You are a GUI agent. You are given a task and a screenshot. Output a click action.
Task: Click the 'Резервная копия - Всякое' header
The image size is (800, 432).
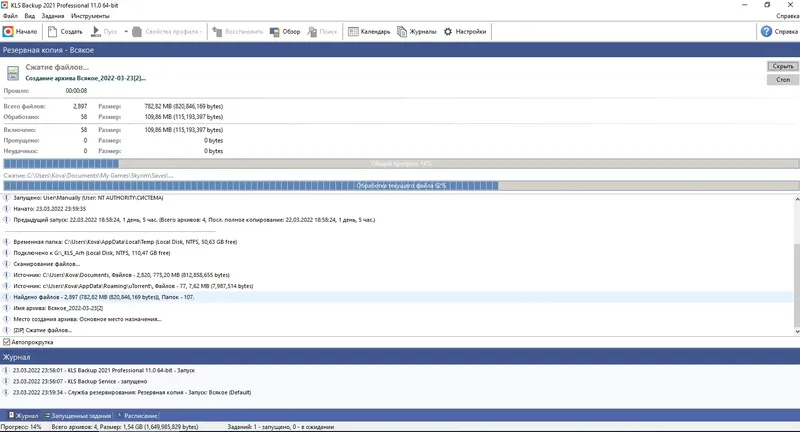tap(400, 50)
